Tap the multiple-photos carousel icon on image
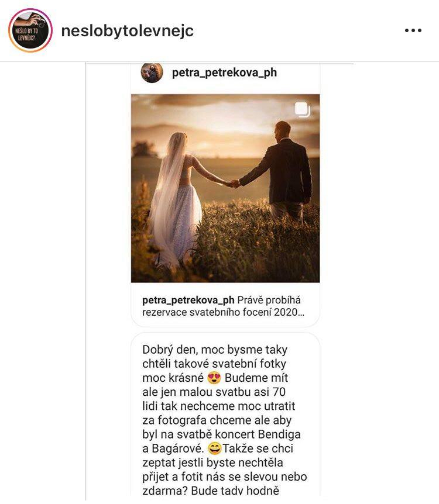 (303, 109)
